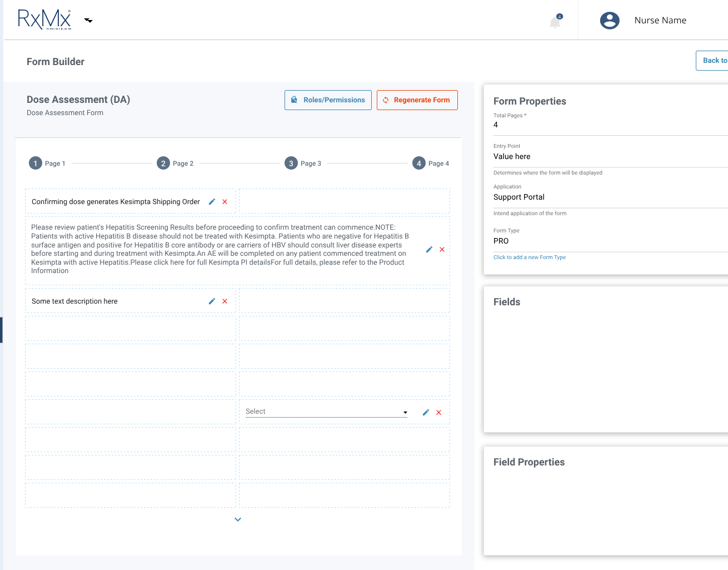Click 'Dose Assessment (DA)' title
This screenshot has height=570, width=728.
tap(78, 100)
